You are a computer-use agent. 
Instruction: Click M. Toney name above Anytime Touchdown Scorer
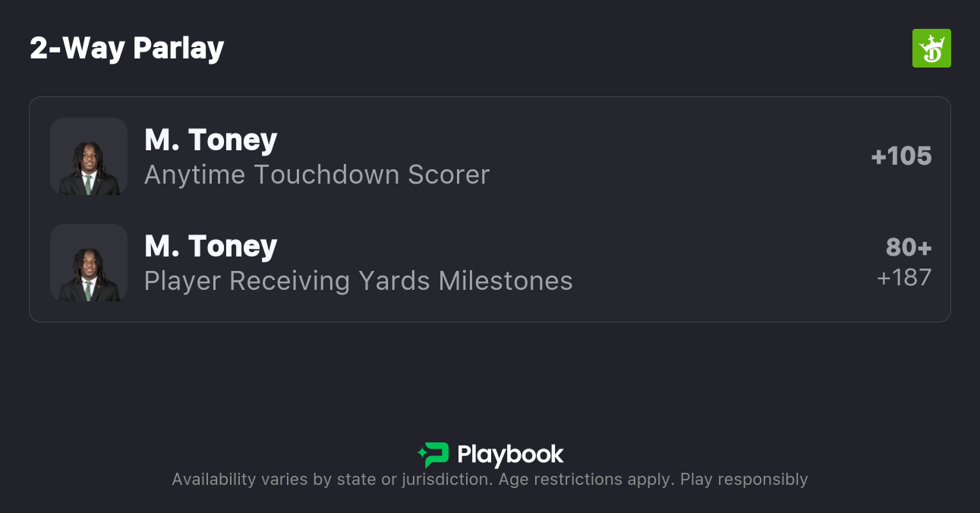210,140
